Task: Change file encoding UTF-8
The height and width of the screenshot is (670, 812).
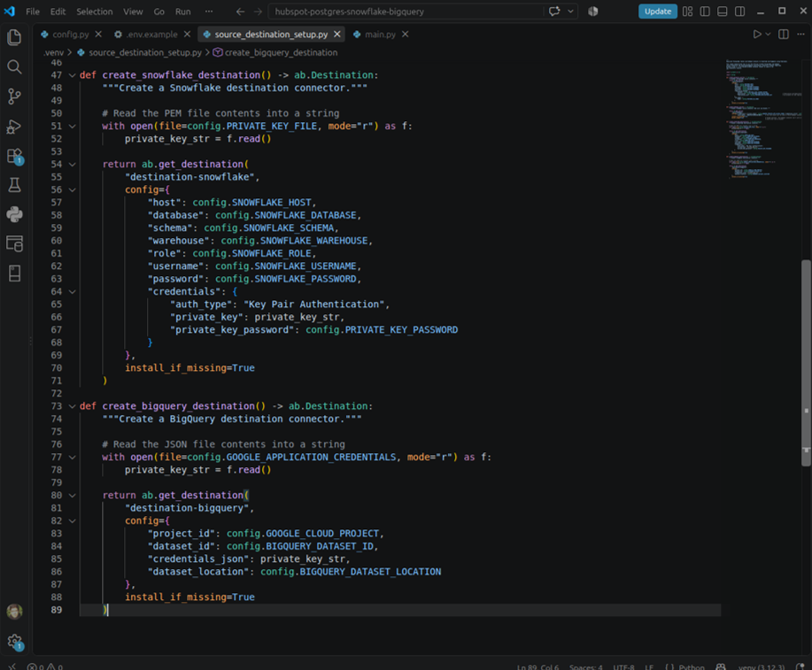Action: coord(623,666)
